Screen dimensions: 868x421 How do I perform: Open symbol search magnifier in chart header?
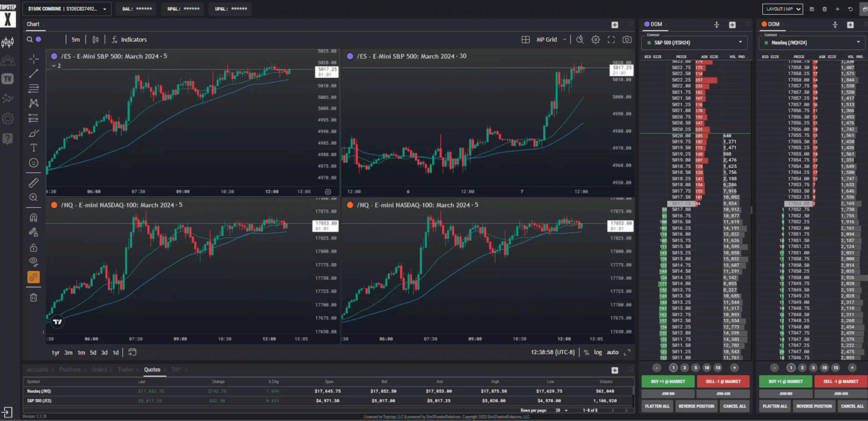[x=29, y=40]
